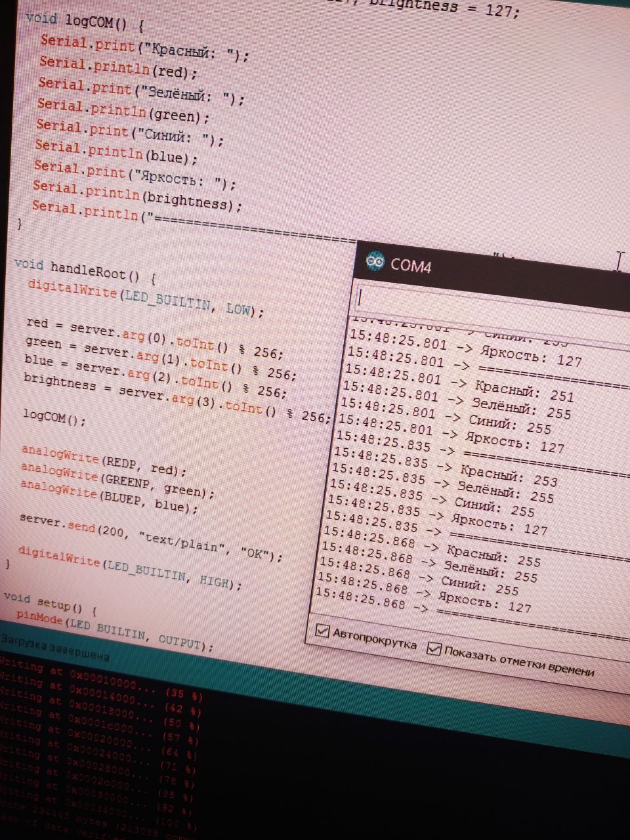Click the Arduino logo in COM4 title bar
Viewport: 630px width, 840px height.
click(375, 261)
